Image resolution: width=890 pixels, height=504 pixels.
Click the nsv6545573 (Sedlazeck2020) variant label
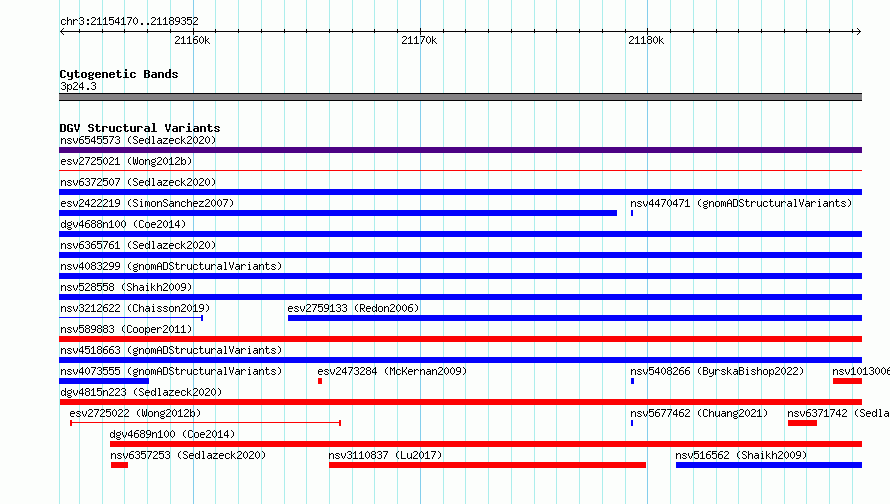point(138,140)
